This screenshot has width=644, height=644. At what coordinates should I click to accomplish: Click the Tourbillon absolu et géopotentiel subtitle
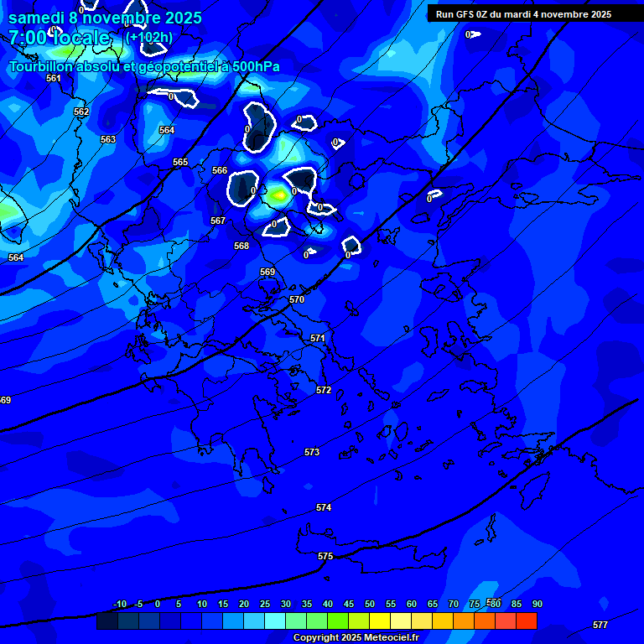tap(144, 67)
